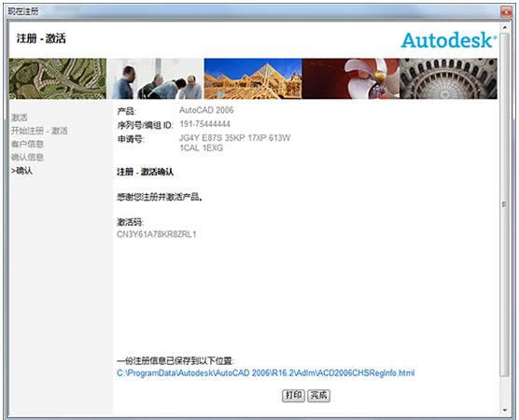Viewport: 519px width, 420px height.
Task: Click the propeller banner image
Action: tap(351, 78)
